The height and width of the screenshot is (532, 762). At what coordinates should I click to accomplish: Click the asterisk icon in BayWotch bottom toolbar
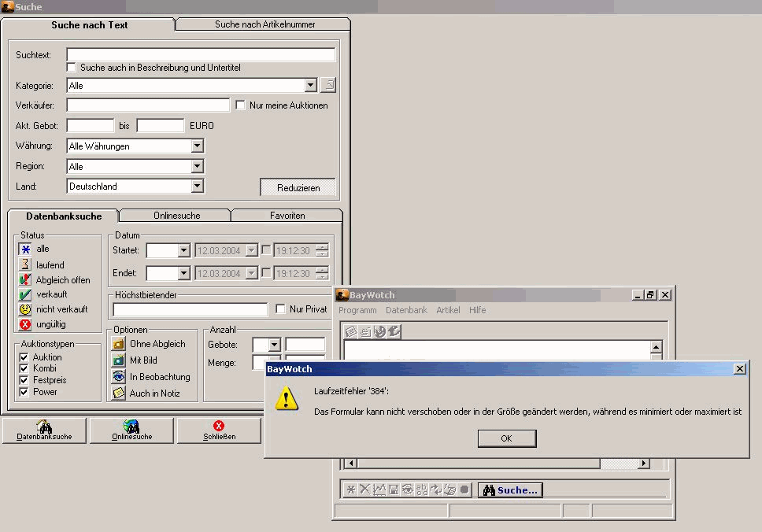pyautogui.click(x=350, y=490)
